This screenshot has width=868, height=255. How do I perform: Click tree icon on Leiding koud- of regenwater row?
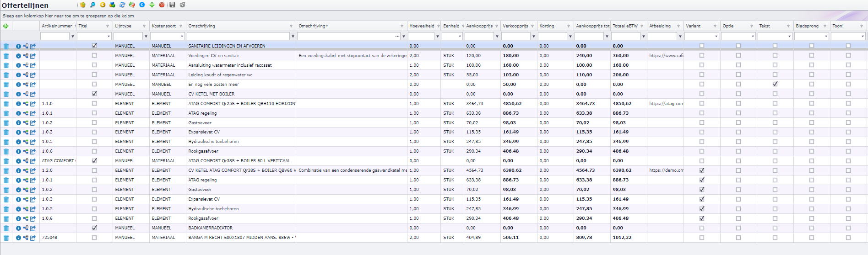click(x=26, y=75)
